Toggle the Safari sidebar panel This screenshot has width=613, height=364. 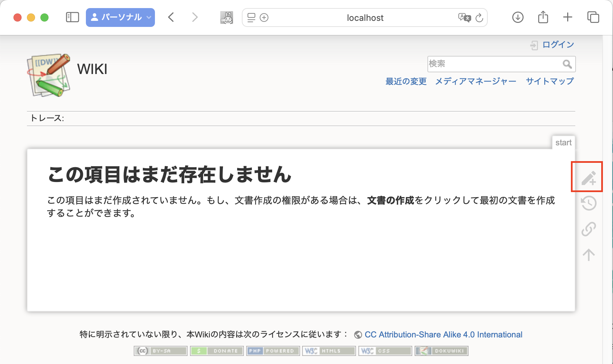72,17
